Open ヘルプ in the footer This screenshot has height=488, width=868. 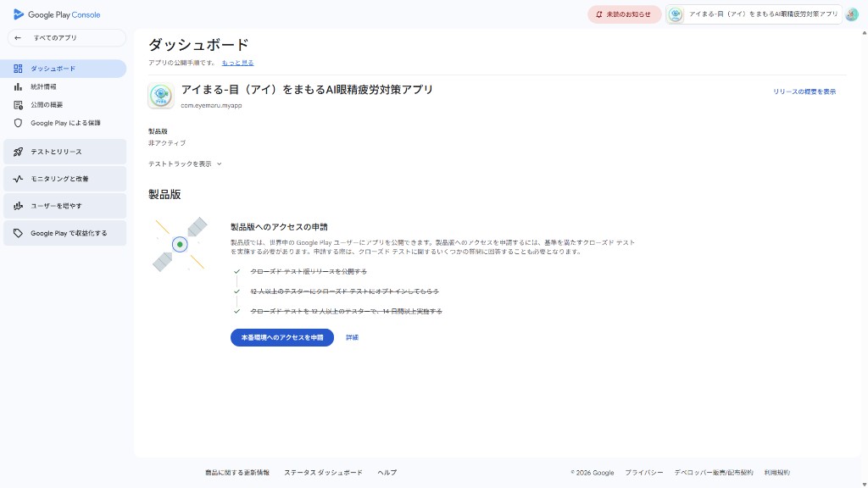(387, 473)
